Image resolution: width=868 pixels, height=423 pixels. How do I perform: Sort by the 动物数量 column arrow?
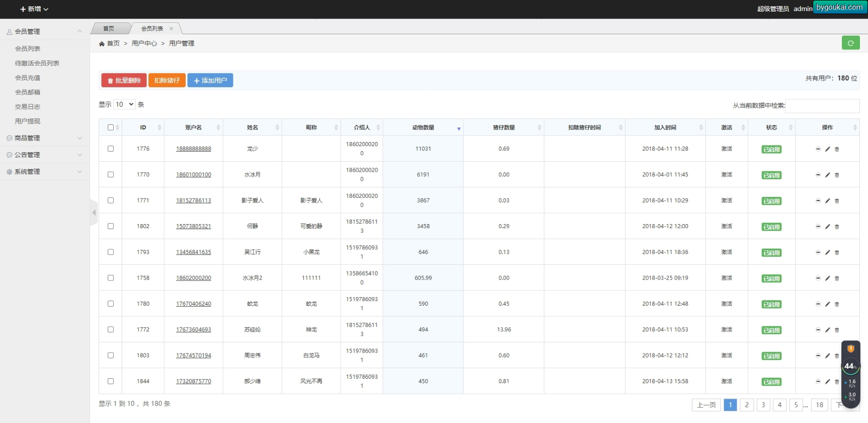(459, 129)
